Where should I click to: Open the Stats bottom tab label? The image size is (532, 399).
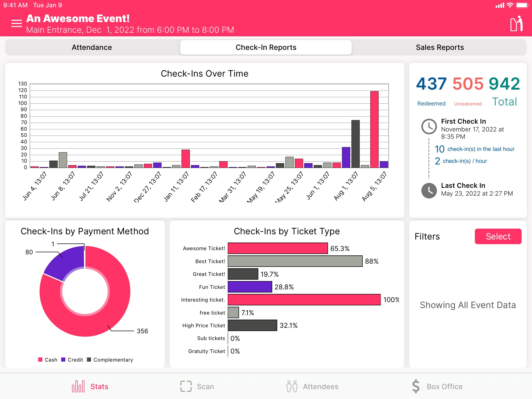point(99,387)
